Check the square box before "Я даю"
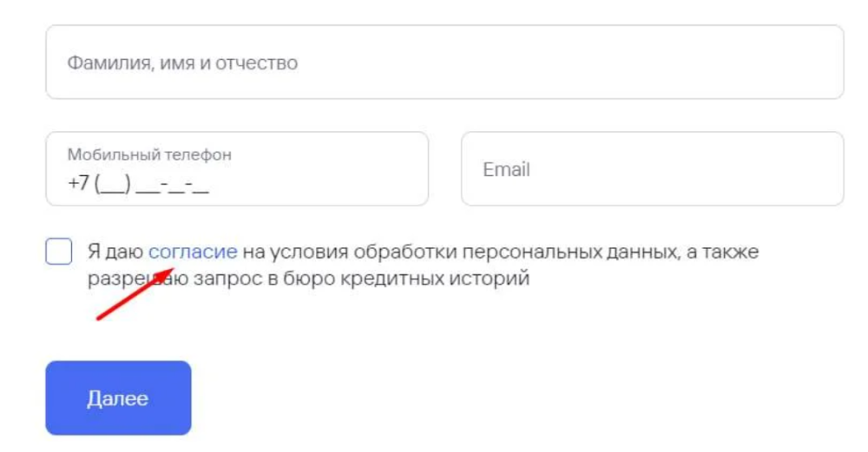868x452 pixels. (59, 252)
